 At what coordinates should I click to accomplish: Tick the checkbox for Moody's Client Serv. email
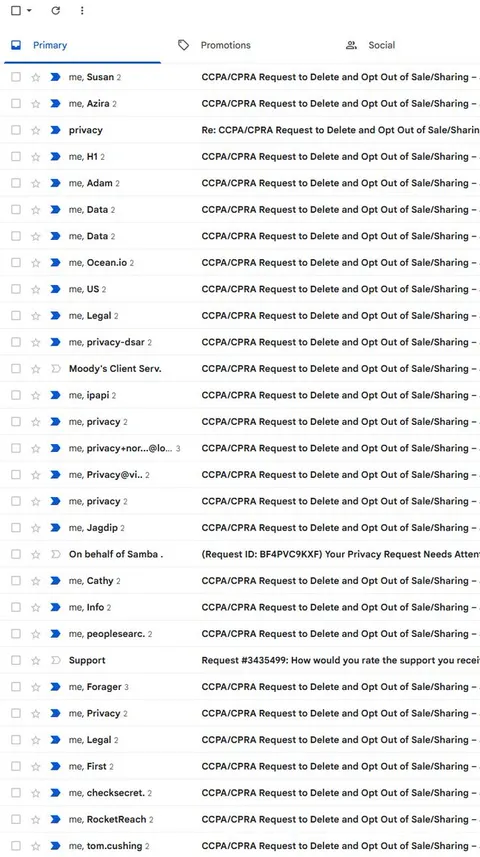pos(16,369)
